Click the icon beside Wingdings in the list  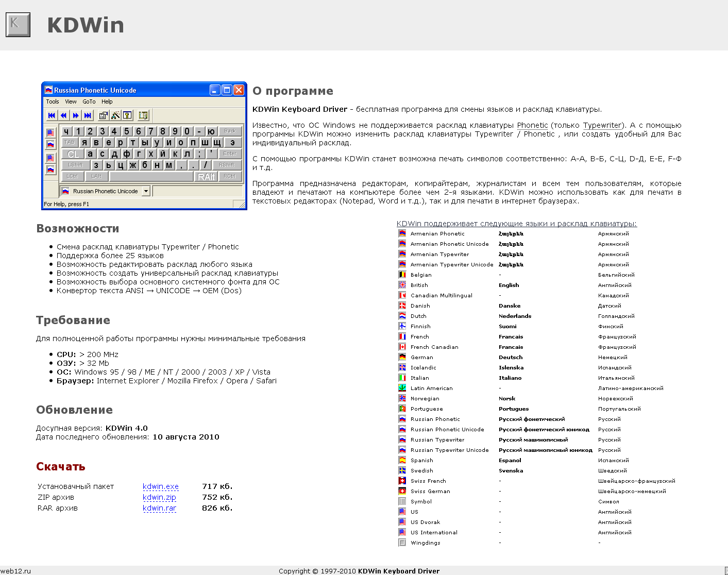click(x=402, y=543)
